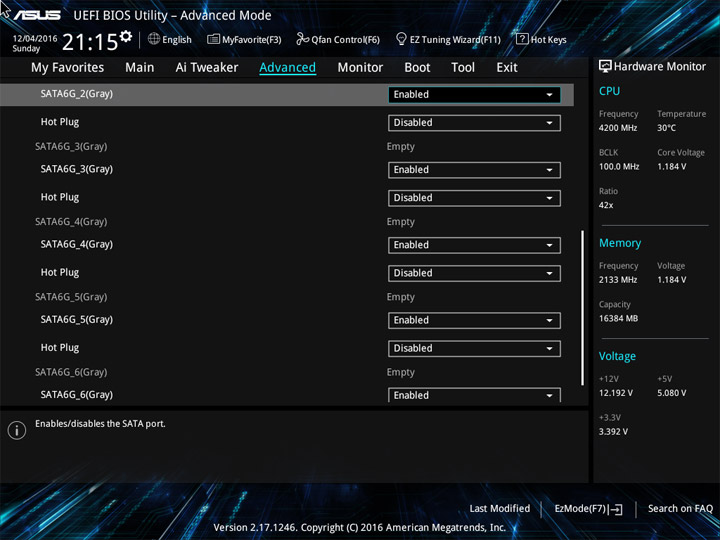Click SATA6G_5(Gray) setting label with dropdown
The width and height of the screenshot is (720, 540).
pyautogui.click(x=77, y=320)
